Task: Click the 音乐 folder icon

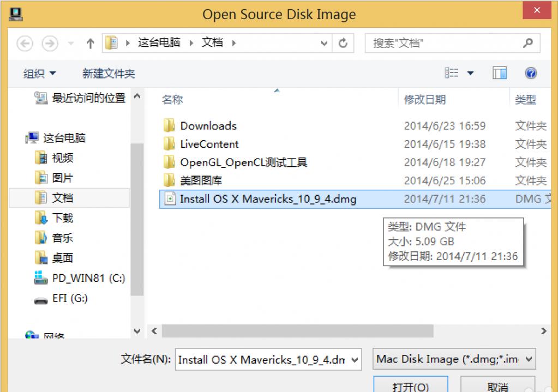Action: click(41, 238)
